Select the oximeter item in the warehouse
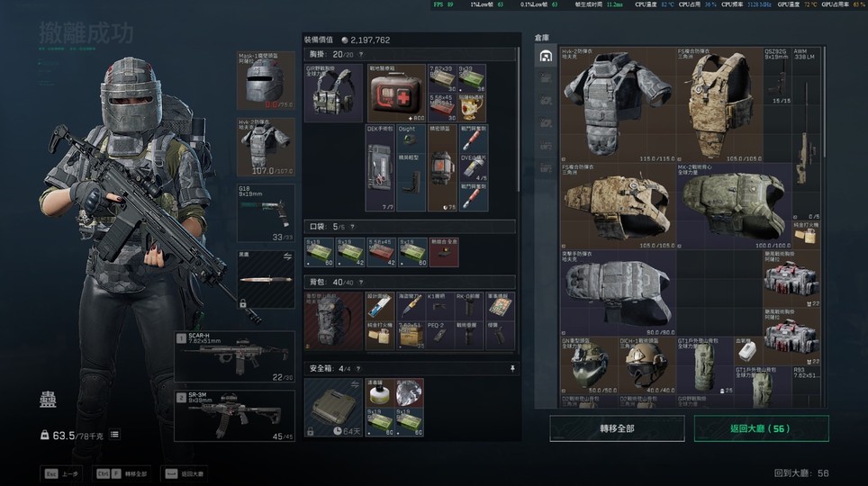 [x=748, y=351]
